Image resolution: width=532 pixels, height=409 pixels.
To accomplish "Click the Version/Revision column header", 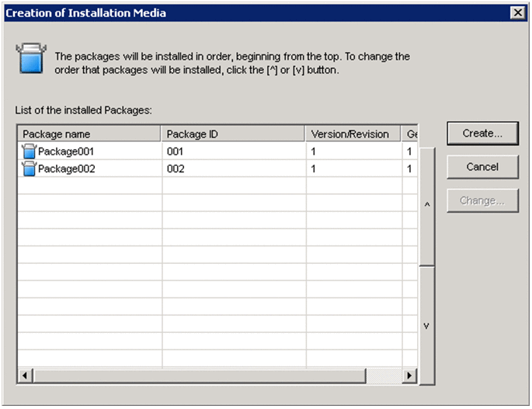I will coord(353,134).
